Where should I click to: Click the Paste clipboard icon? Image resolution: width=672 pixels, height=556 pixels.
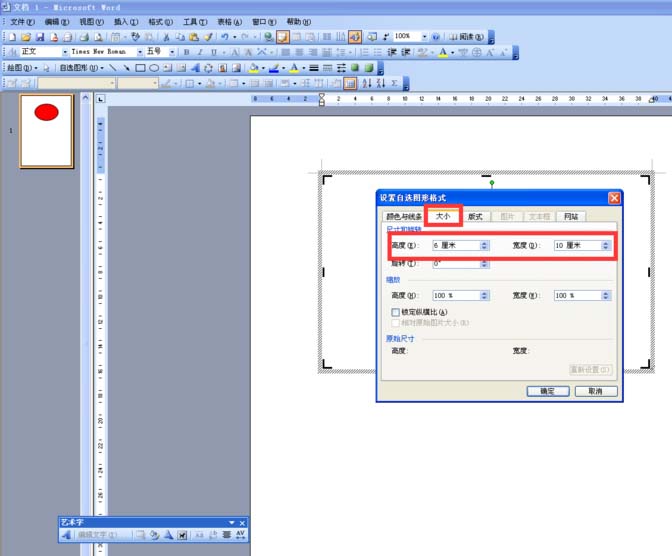[x=194, y=37]
